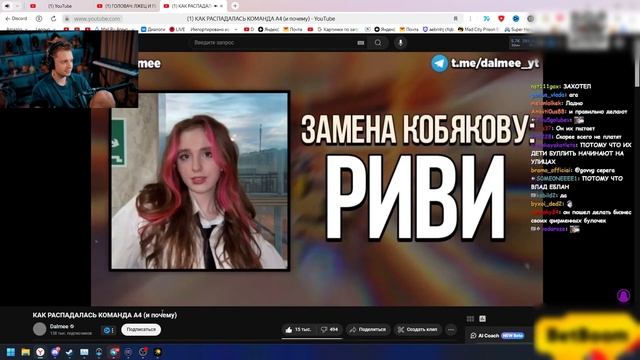
Task: Share the video via "Поделиться"
Action: coord(368,329)
